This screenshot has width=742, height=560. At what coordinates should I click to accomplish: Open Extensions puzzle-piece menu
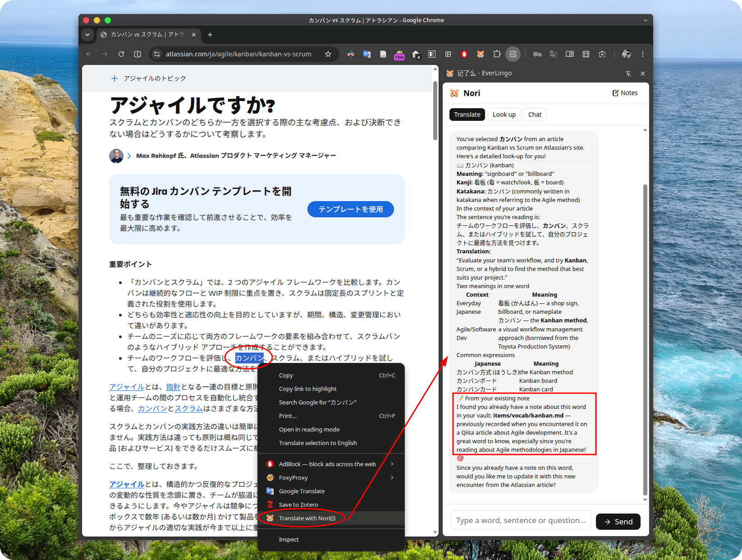click(497, 54)
